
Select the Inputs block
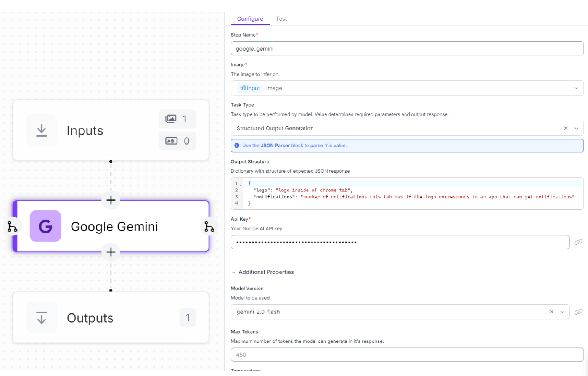(111, 130)
